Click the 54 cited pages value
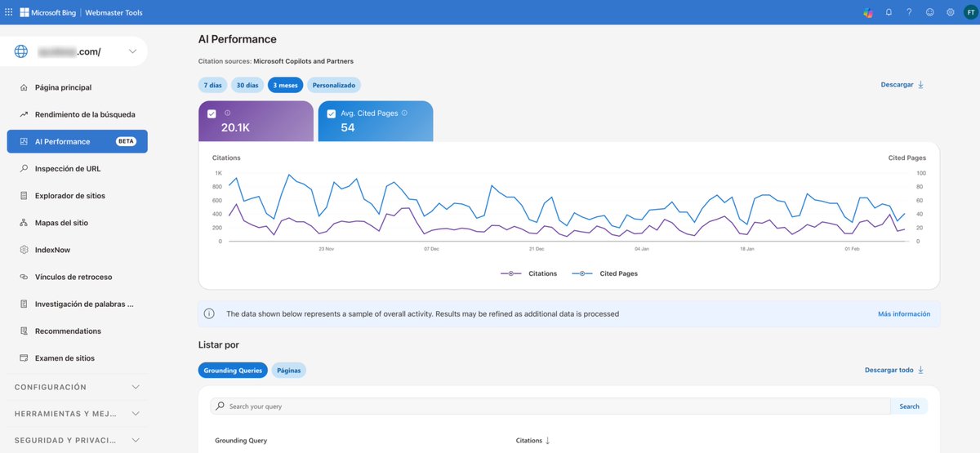980x453 pixels. (348, 127)
